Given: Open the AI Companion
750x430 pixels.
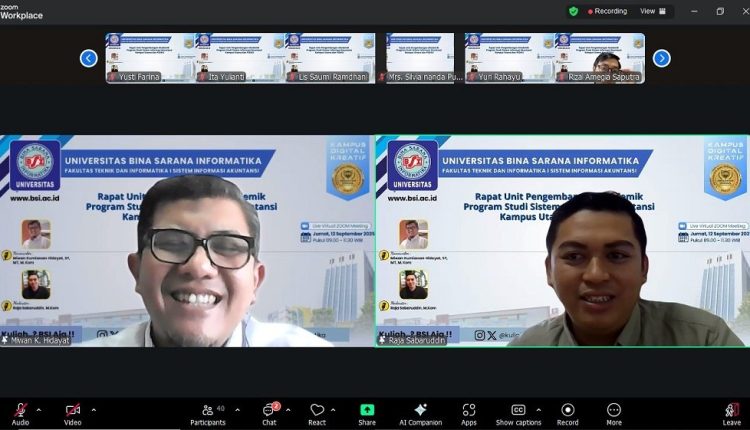Looking at the screenshot, I should tap(420, 414).
